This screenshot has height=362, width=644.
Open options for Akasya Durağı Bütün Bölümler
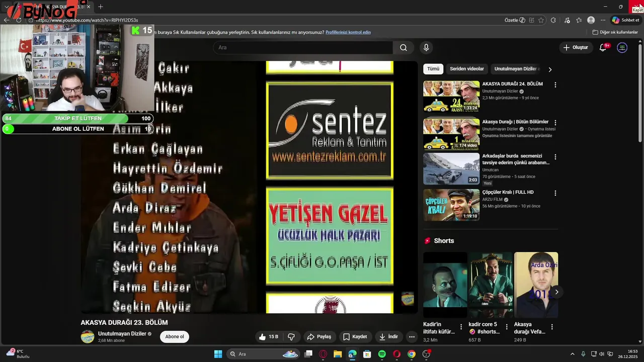click(x=555, y=123)
